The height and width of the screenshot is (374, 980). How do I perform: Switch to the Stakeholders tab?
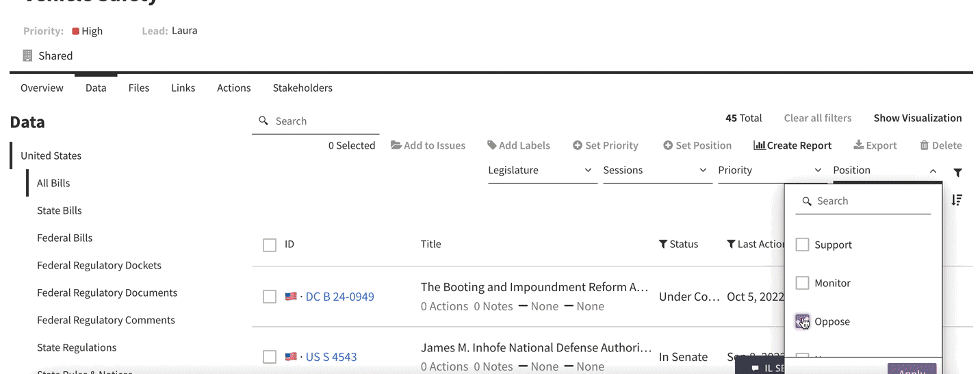tap(302, 88)
